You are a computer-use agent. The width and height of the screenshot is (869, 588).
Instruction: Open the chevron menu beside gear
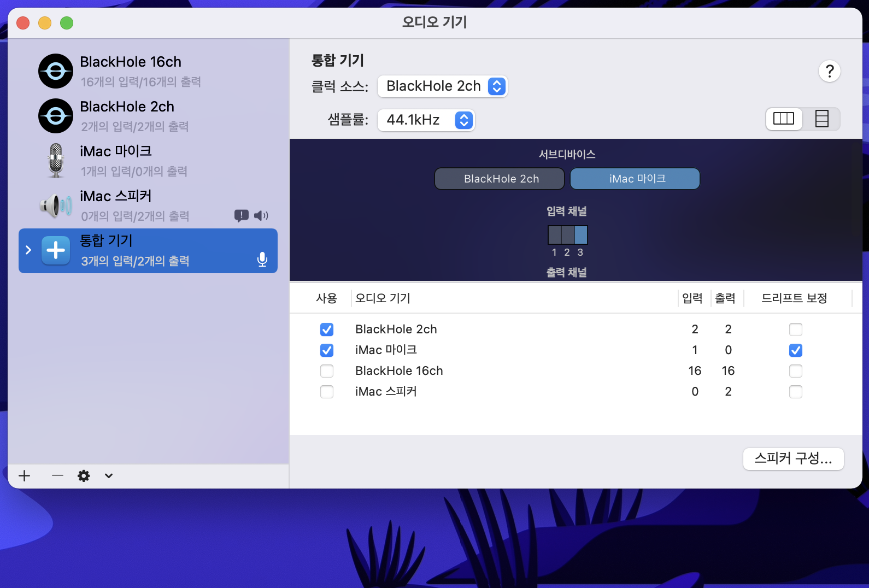tap(109, 475)
